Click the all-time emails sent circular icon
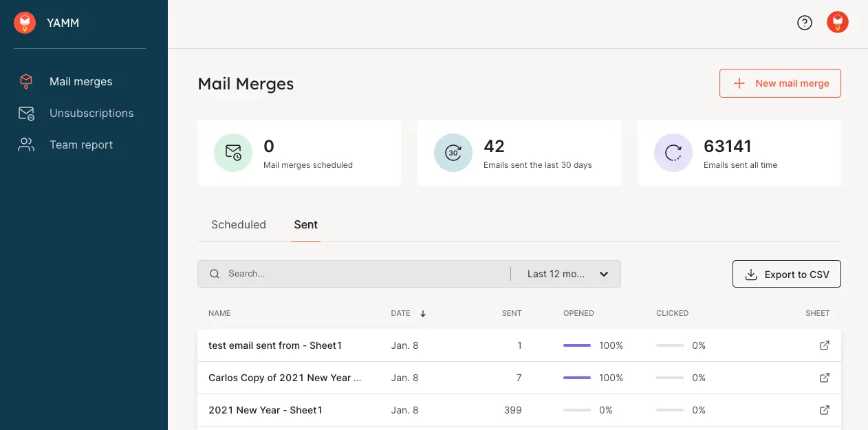 (673, 153)
